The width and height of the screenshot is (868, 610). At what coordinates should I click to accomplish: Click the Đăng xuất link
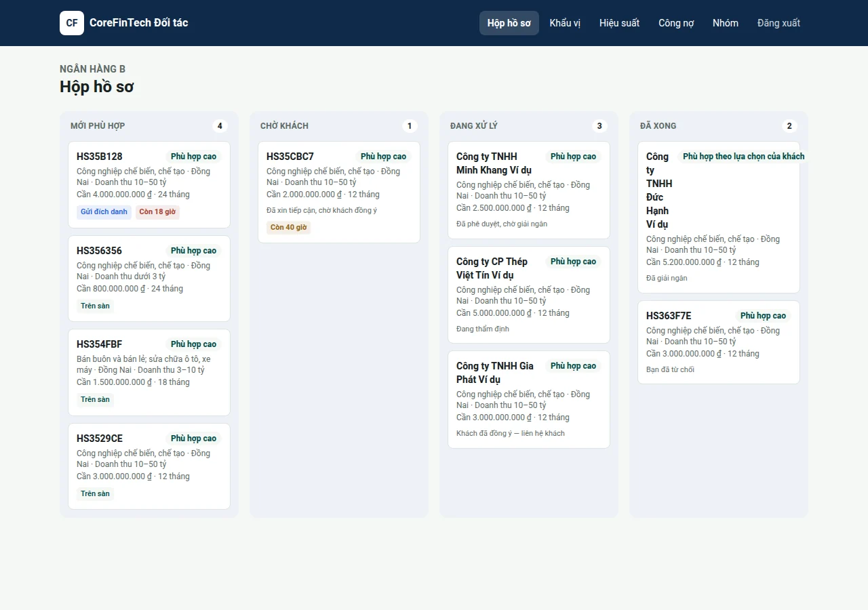[x=778, y=23]
